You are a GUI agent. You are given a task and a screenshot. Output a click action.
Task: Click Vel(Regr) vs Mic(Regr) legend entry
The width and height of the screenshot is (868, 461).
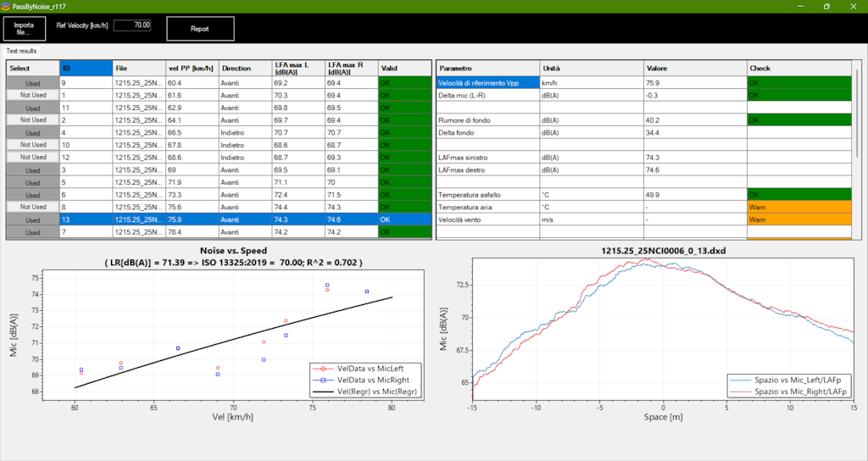pos(364,392)
